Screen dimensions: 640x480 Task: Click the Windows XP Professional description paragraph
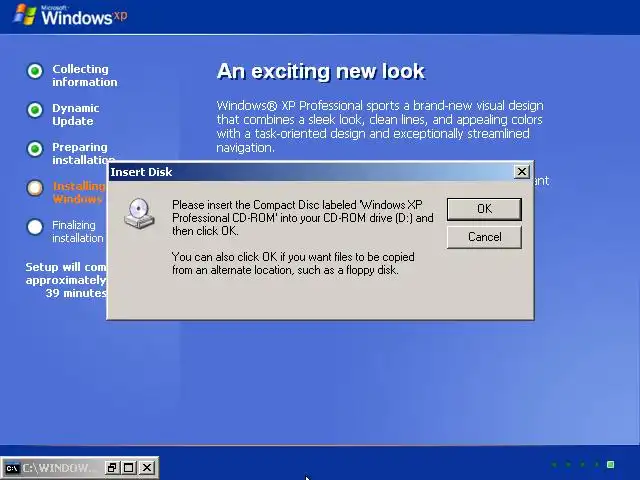pyautogui.click(x=380, y=127)
